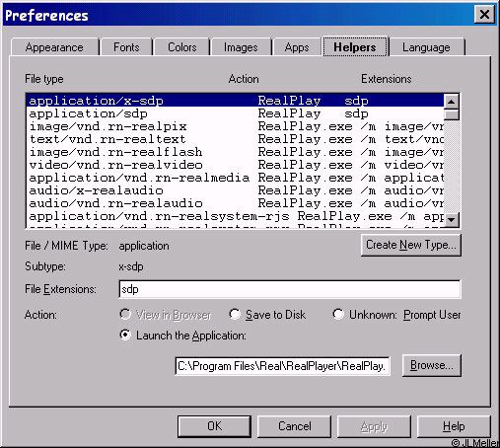Open Help for preferences
The width and height of the screenshot is (500, 448).
pos(454,426)
